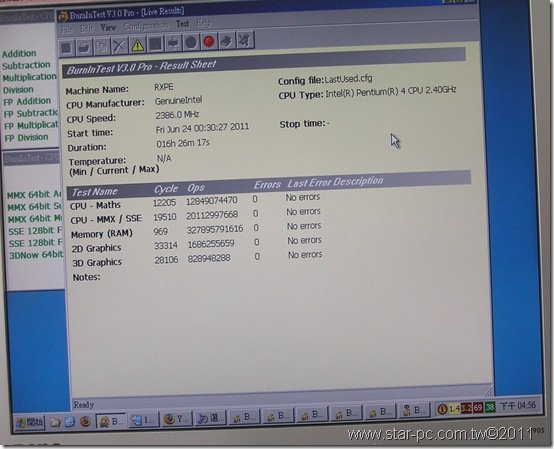The height and width of the screenshot is (449, 554).
Task: Select the active BurnInTest taskbar button
Action: coord(111,421)
